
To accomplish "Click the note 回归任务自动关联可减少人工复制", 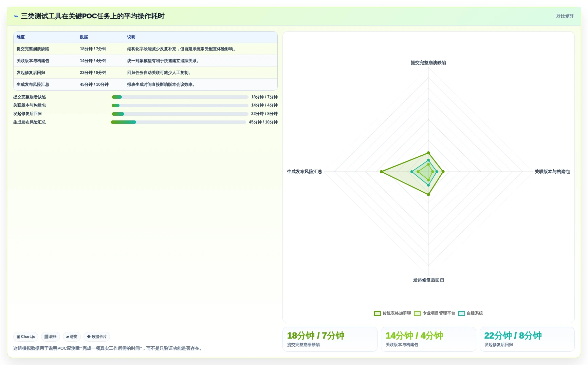I will tap(159, 73).
